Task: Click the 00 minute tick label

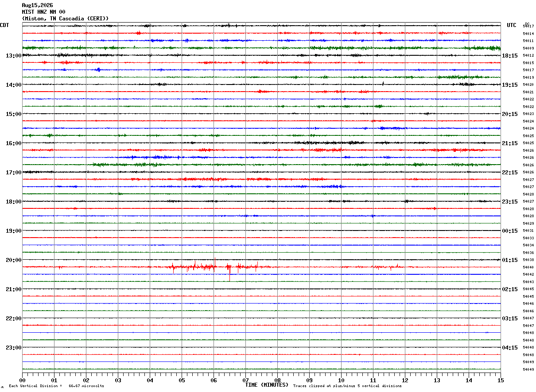Action: 22,380
